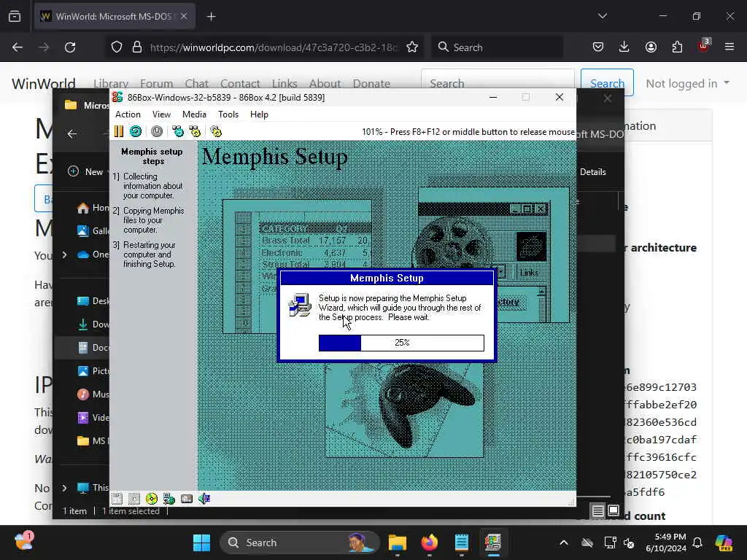Open Windows Start menu
747x560 pixels.
coord(201,542)
